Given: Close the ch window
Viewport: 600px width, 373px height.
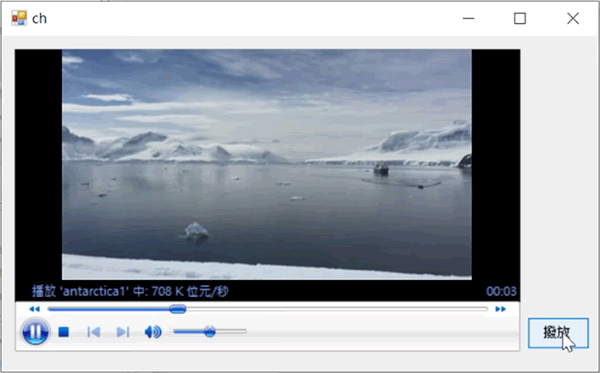Looking at the screenshot, I should point(573,18).
